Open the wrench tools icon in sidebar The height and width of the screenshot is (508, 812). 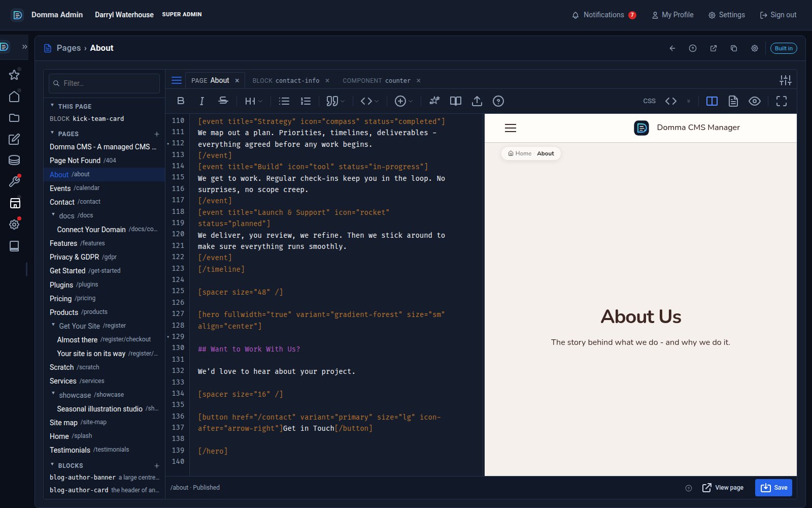click(x=14, y=181)
